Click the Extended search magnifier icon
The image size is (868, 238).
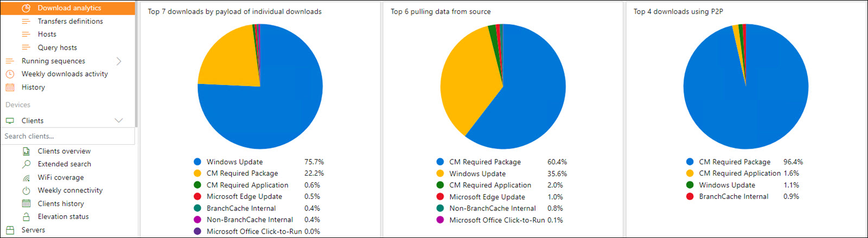click(x=26, y=164)
